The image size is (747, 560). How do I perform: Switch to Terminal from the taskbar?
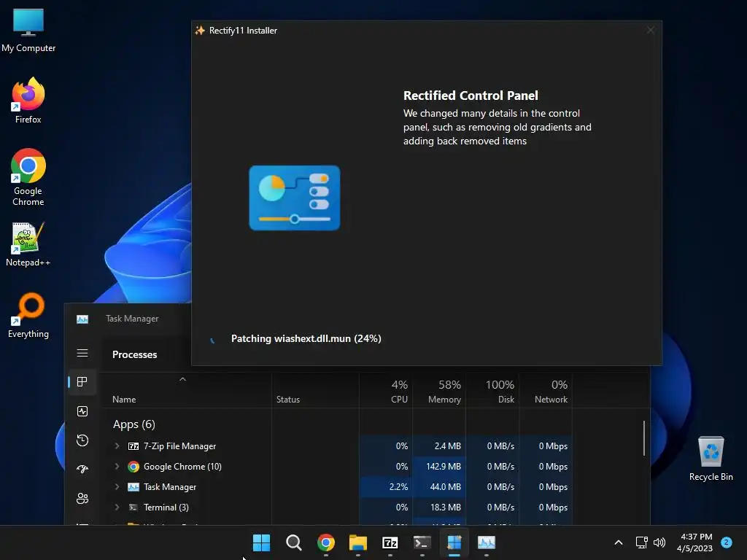point(422,542)
